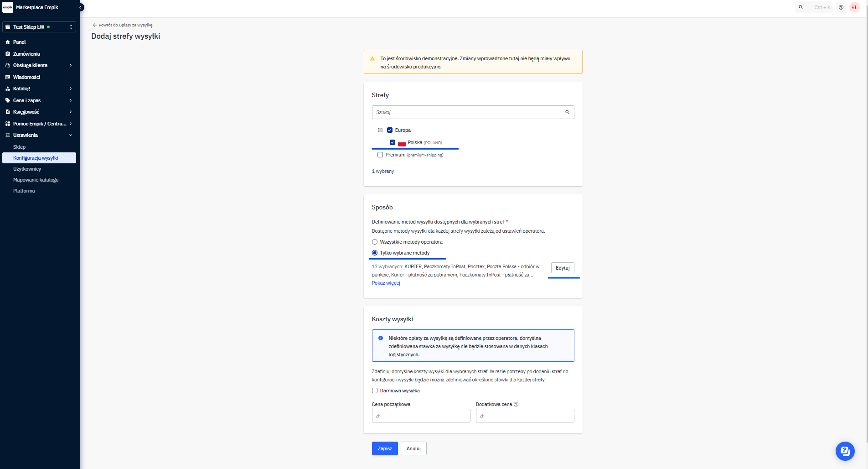Check the Premium shipping zone checkbox
Image resolution: width=868 pixels, height=469 pixels.
point(380,155)
